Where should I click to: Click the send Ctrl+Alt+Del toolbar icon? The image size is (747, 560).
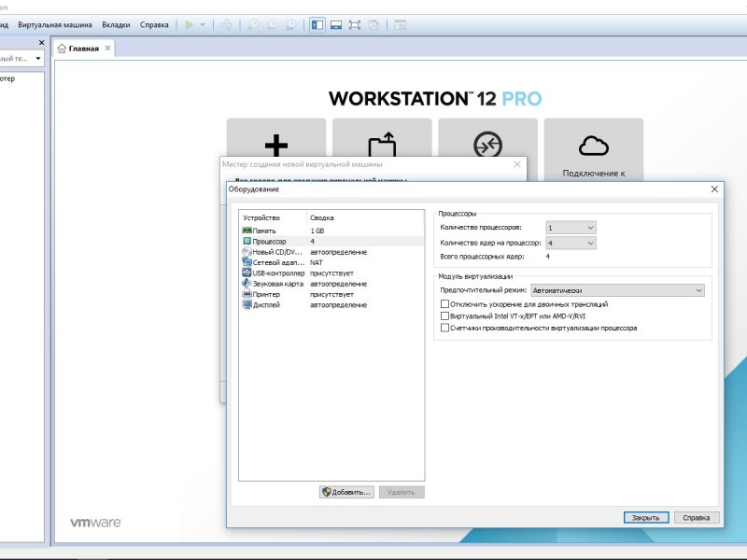click(227, 25)
